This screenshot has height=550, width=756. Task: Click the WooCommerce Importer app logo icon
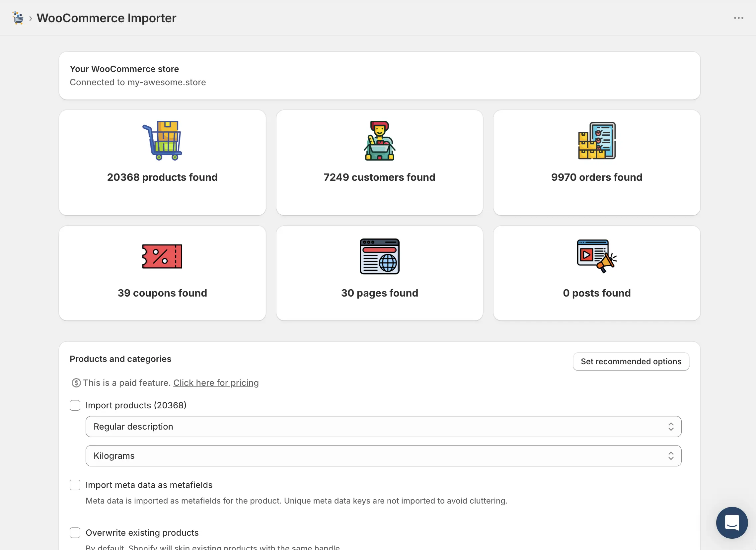point(18,18)
